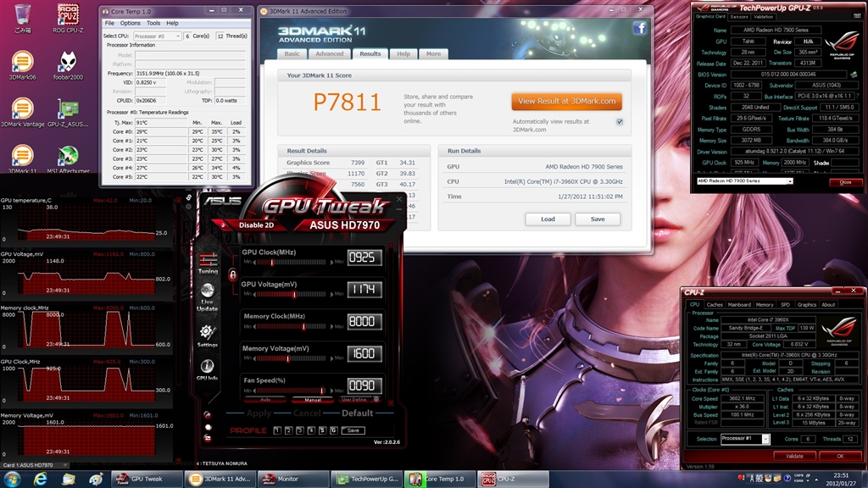The width and height of the screenshot is (868, 488).
Task: Click the GPU Voltage slider handle
Action: pyautogui.click(x=294, y=294)
